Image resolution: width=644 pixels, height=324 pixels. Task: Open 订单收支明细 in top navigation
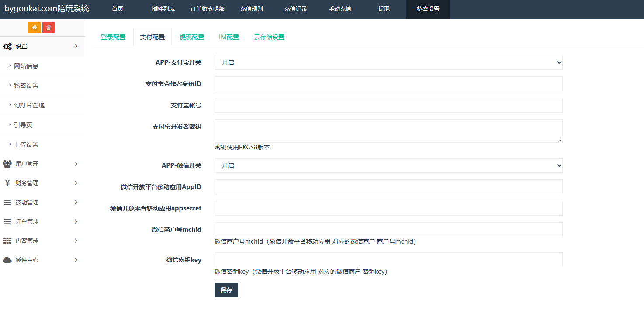208,9
